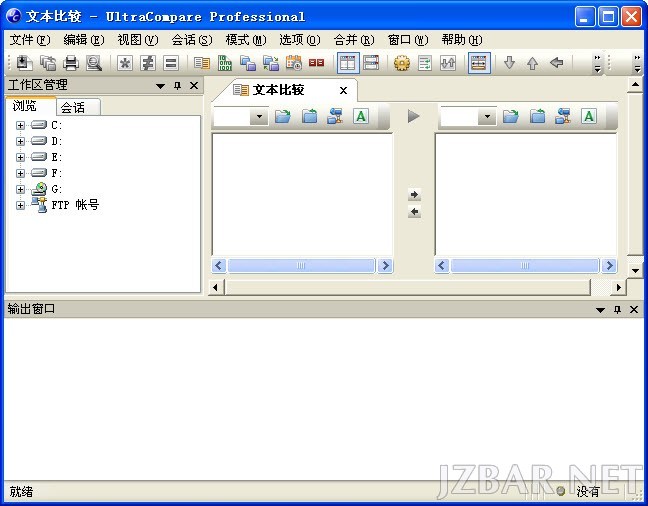Toggle side-by-side vertical layout button
This screenshot has height=506, width=648.
pos(348,63)
